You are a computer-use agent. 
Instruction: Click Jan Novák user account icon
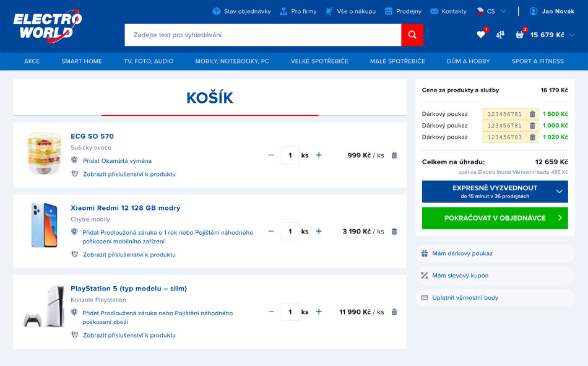point(534,11)
